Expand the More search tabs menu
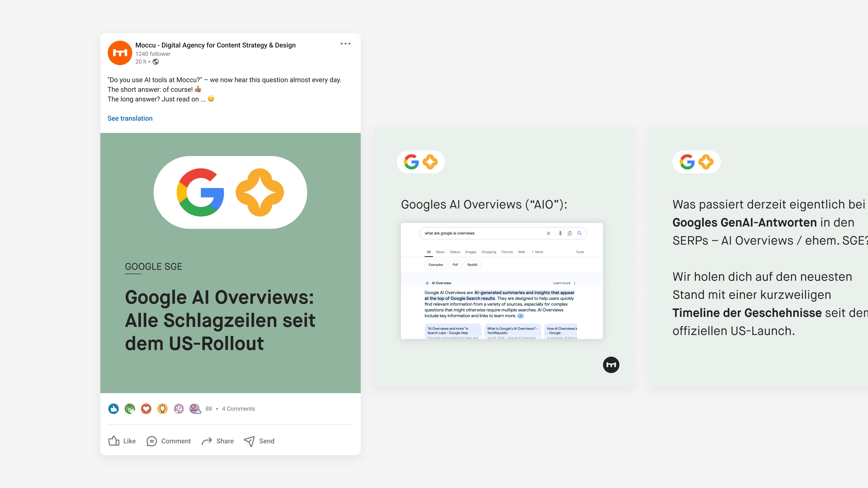The image size is (868, 488). (x=537, y=252)
